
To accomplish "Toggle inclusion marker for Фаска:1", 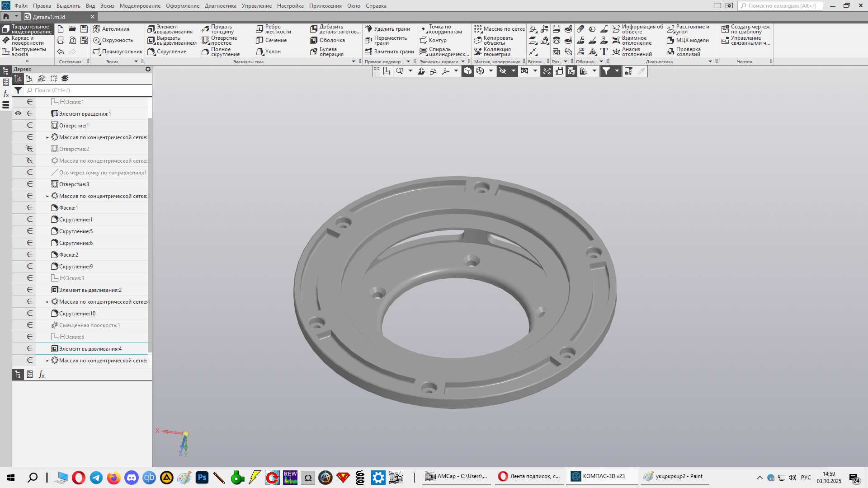I will (x=30, y=207).
